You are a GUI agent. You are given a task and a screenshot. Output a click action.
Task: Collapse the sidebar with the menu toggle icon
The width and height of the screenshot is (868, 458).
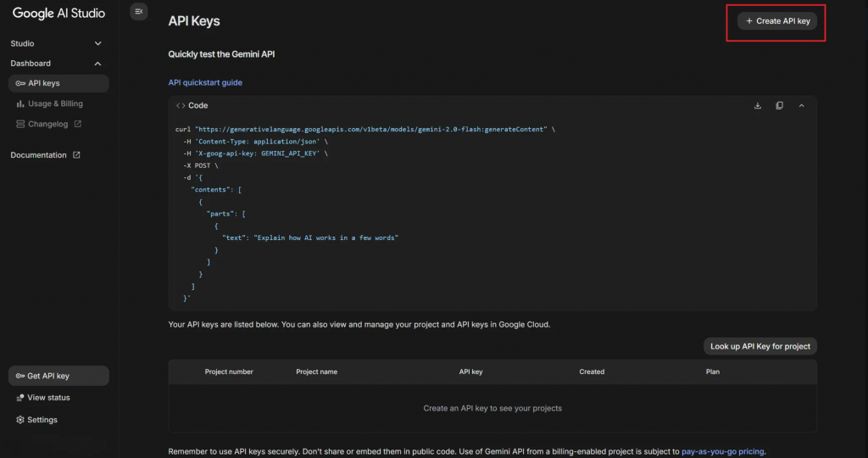(x=138, y=12)
